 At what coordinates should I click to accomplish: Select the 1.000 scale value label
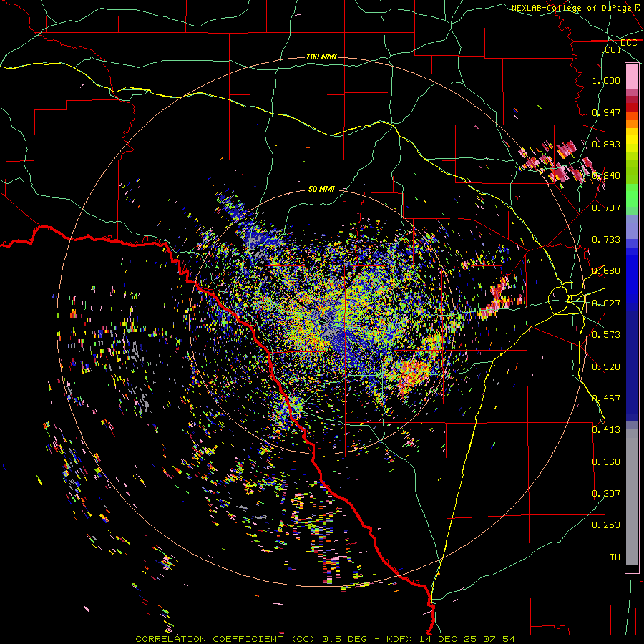tap(606, 80)
